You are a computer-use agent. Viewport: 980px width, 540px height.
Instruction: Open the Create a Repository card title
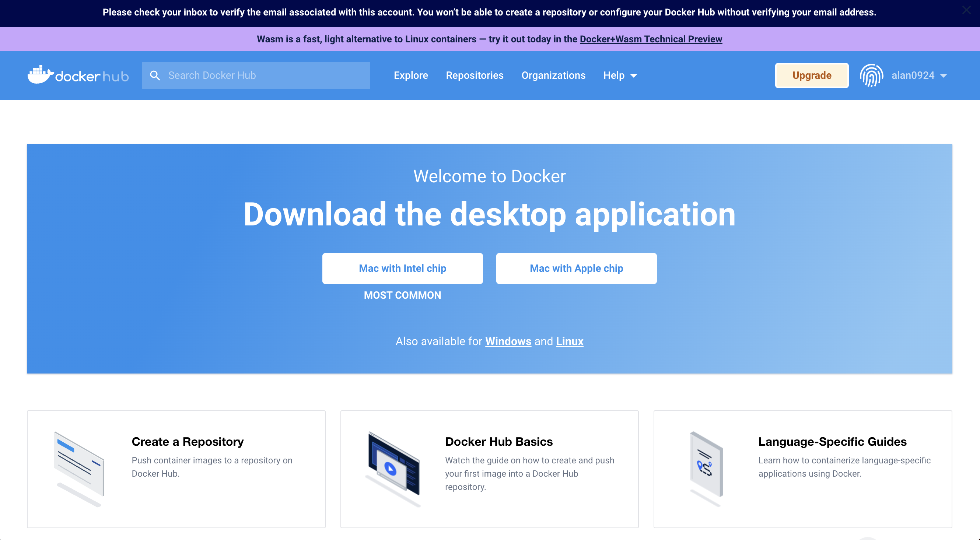point(188,441)
